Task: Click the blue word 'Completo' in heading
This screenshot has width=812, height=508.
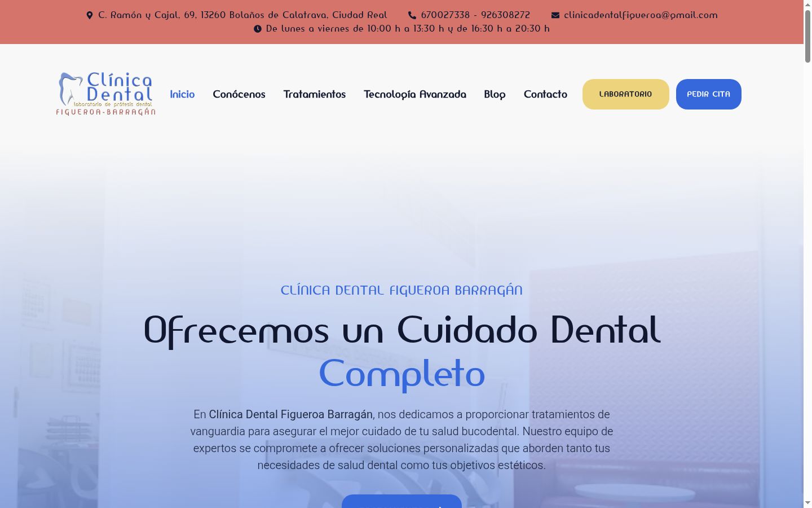Action: point(401,374)
